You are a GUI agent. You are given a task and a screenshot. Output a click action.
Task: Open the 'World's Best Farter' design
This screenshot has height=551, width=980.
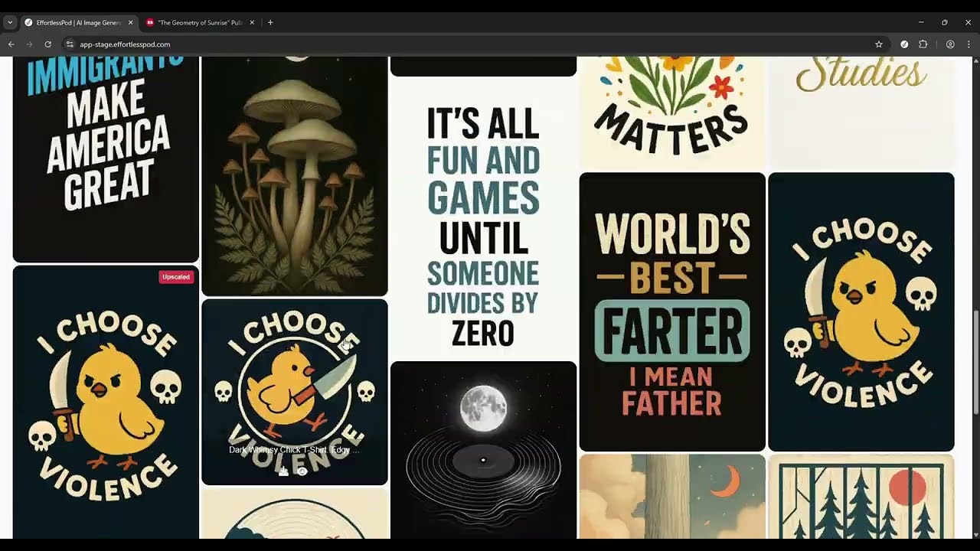pos(671,310)
